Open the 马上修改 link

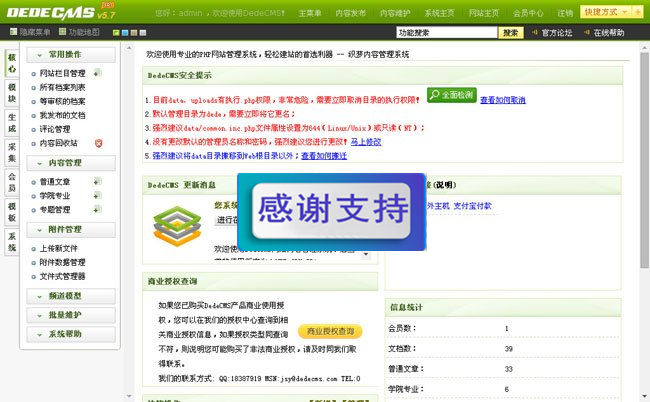(366, 142)
